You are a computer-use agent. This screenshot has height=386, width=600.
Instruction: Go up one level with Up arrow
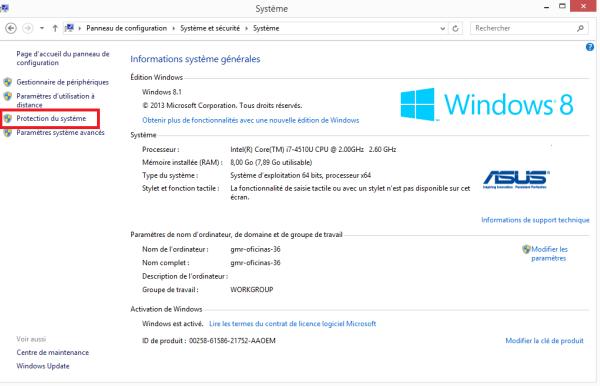tap(55, 28)
